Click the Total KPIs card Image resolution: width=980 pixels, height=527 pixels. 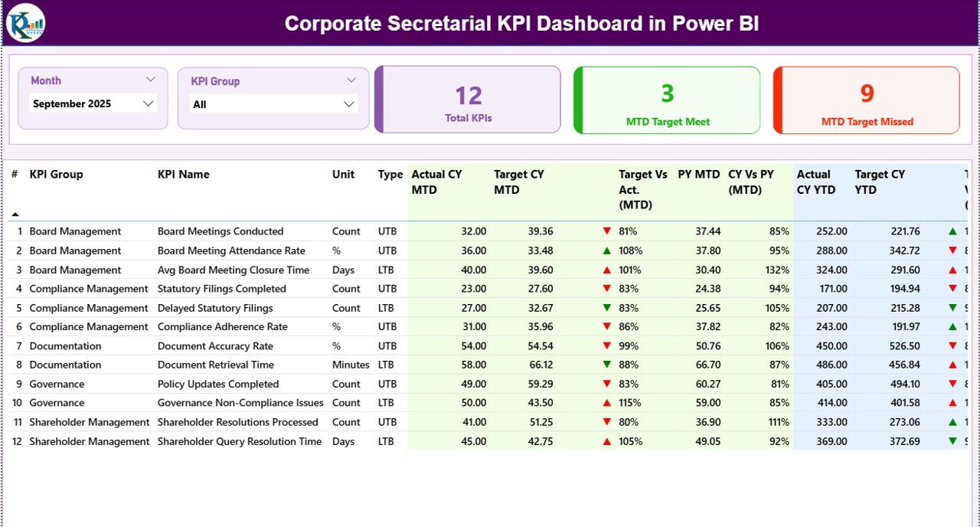point(468,100)
